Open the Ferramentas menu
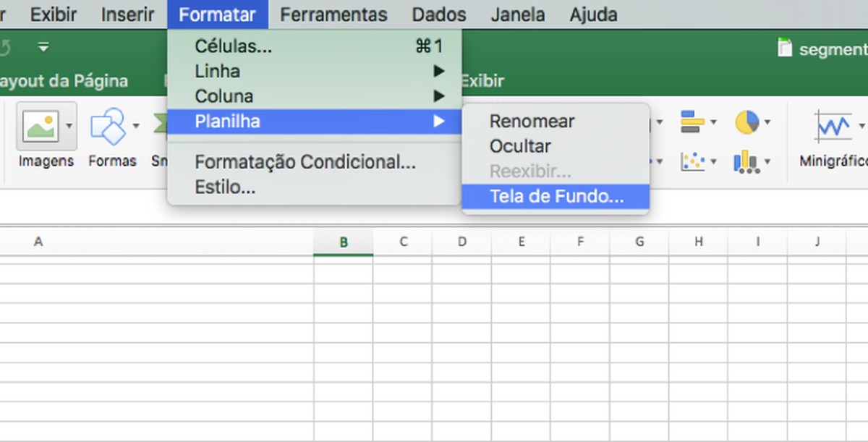The height and width of the screenshot is (442, 868). (333, 14)
